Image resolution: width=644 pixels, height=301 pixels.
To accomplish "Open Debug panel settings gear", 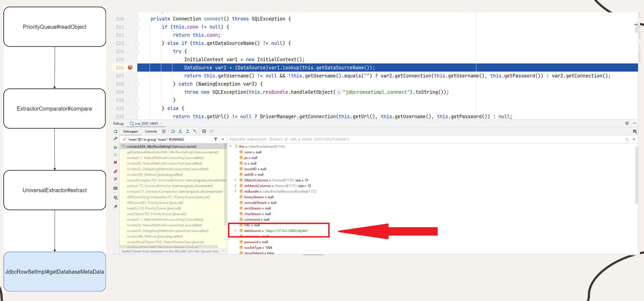I will 627,123.
